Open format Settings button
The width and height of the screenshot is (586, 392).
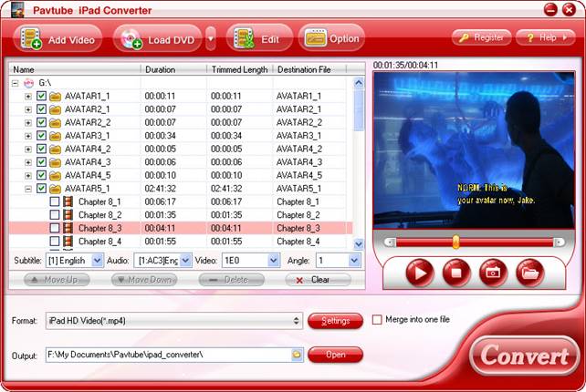tap(335, 321)
